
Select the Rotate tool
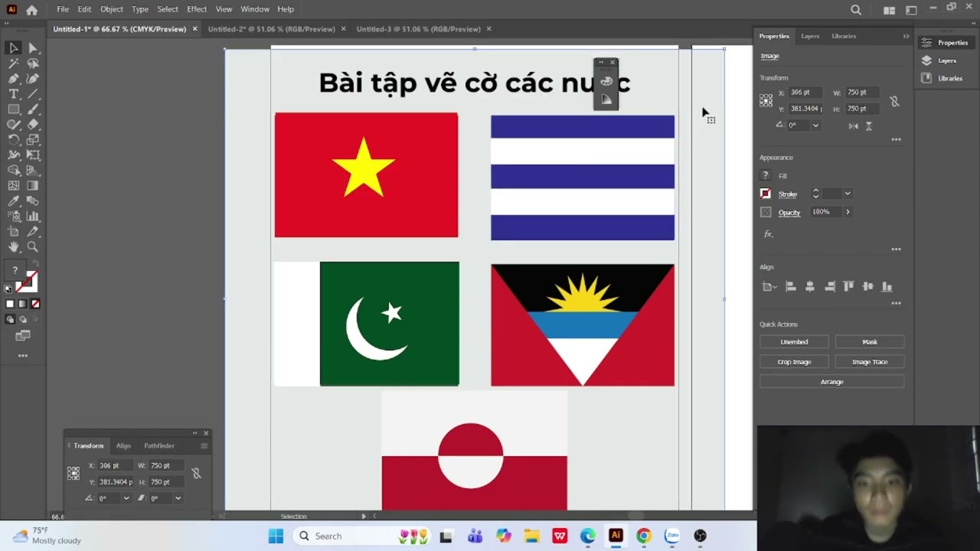point(14,140)
